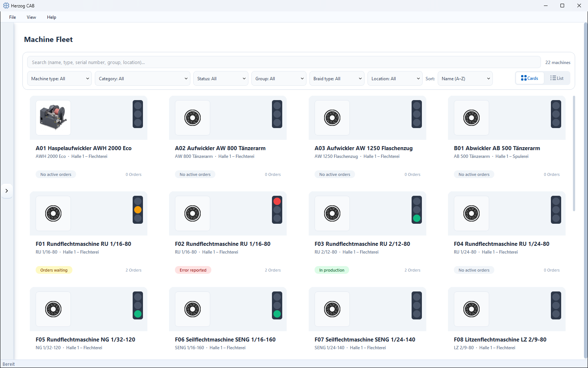Open the Machine type filter dropdown

click(60, 78)
